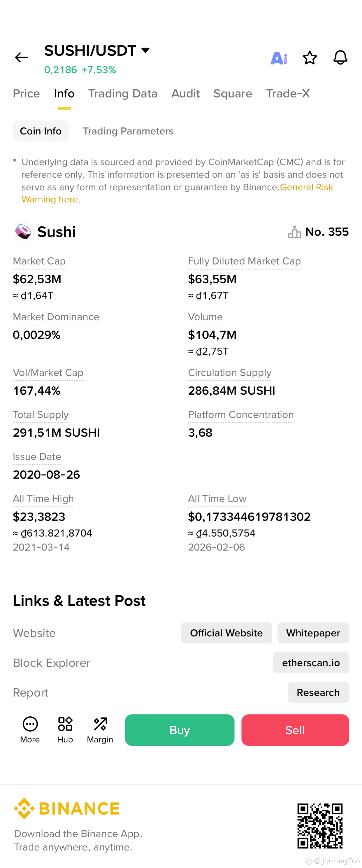Tap the ranking No. 355 icon
The height and width of the screenshot is (868, 362).
[294, 232]
